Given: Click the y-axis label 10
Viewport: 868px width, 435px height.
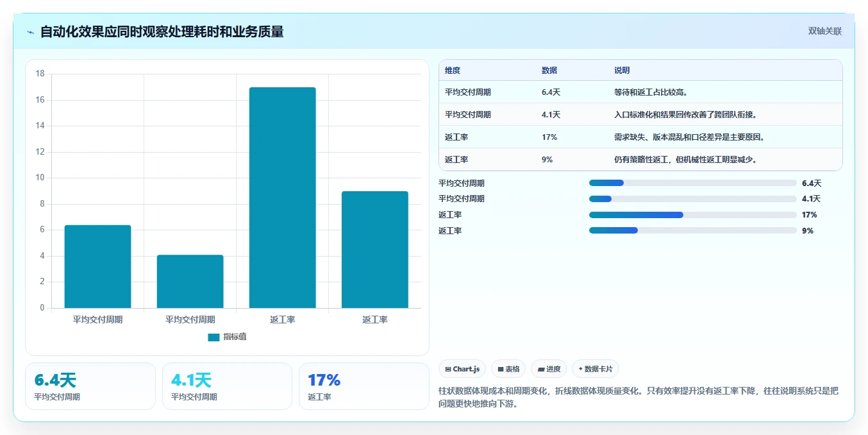Looking at the screenshot, I should coord(40,178).
